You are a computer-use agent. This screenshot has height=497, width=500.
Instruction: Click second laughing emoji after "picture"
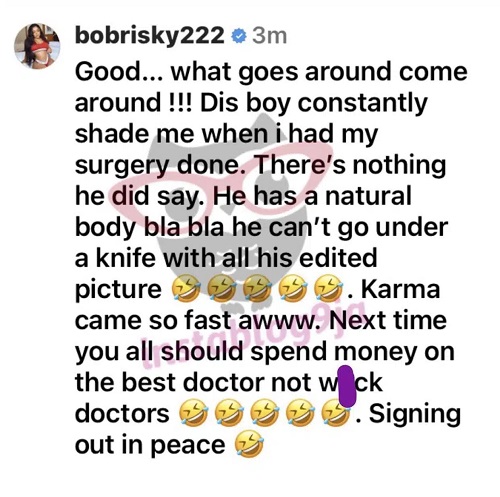coord(222,289)
